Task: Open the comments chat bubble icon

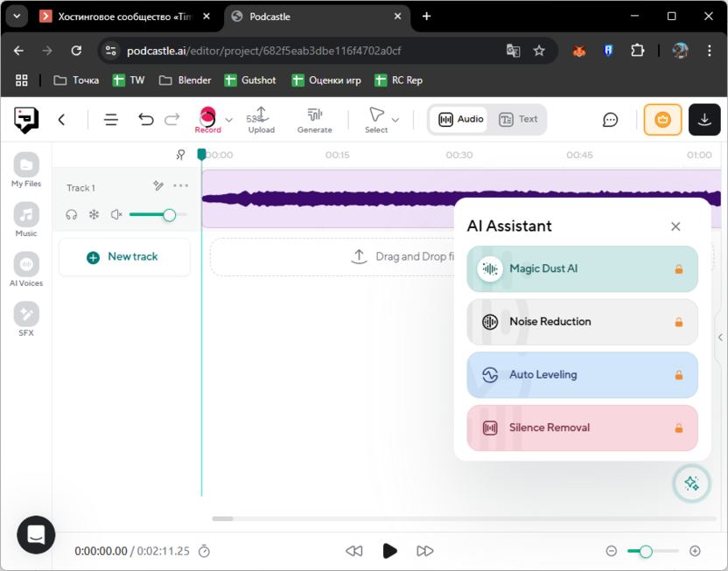Action: click(610, 120)
